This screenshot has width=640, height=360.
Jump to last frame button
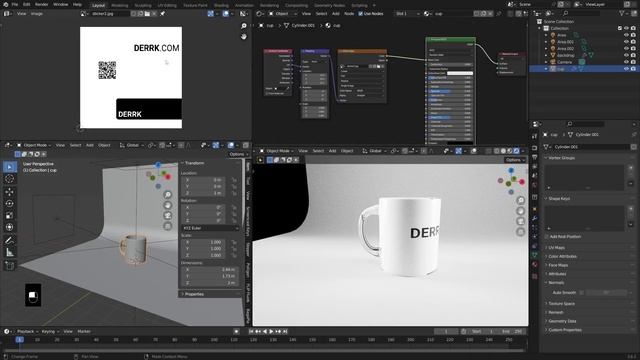click(285, 331)
